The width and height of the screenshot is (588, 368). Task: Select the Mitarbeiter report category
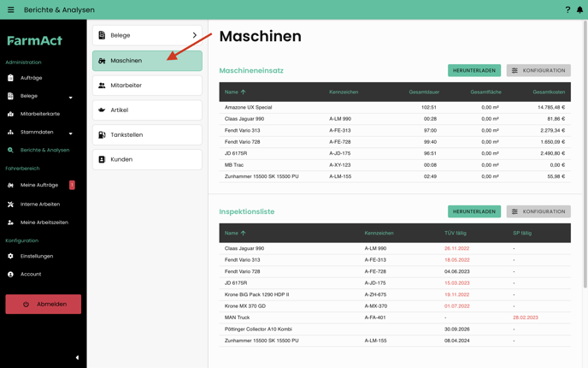(x=147, y=86)
